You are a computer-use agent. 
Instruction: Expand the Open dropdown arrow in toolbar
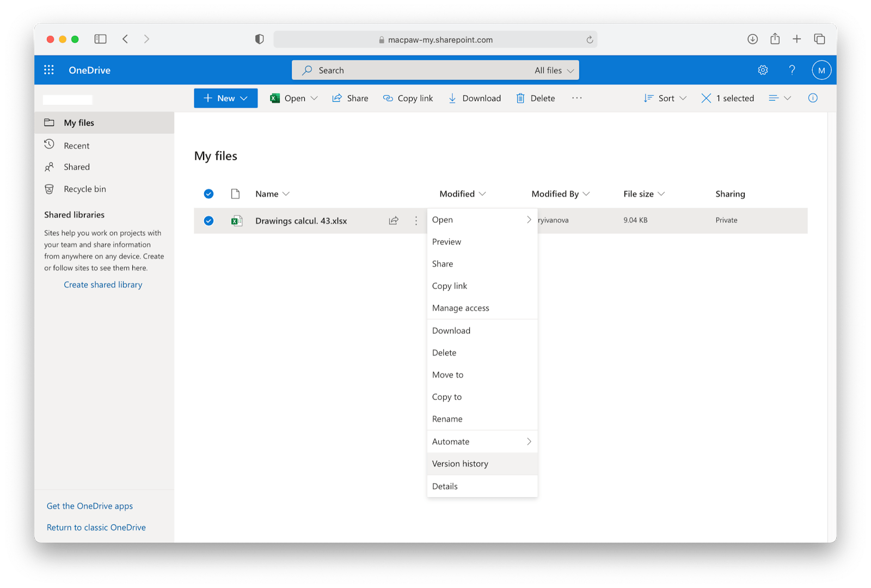(x=314, y=98)
